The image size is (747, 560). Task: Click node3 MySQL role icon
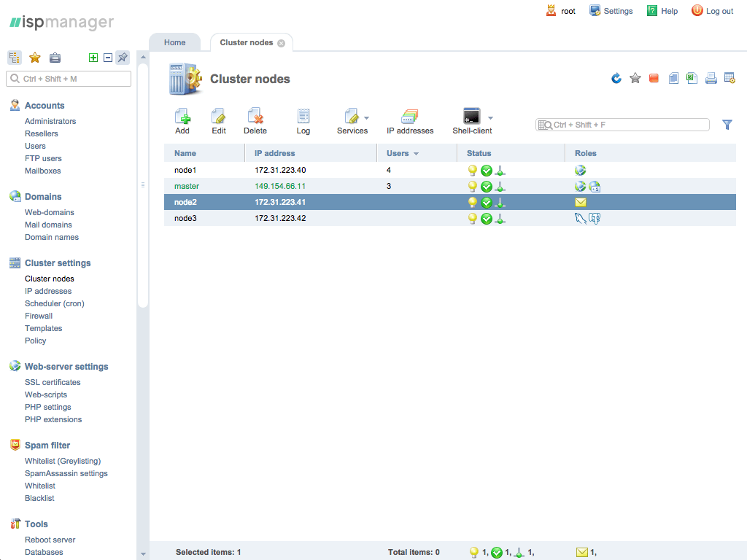point(580,219)
